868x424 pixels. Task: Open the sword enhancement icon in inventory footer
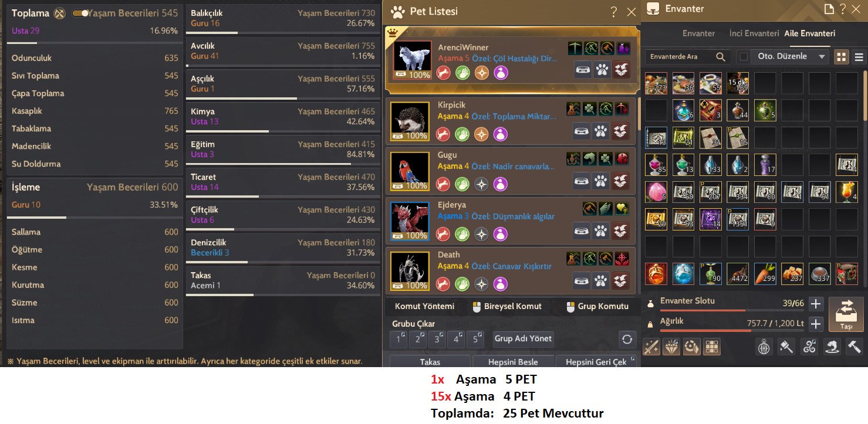click(651, 347)
